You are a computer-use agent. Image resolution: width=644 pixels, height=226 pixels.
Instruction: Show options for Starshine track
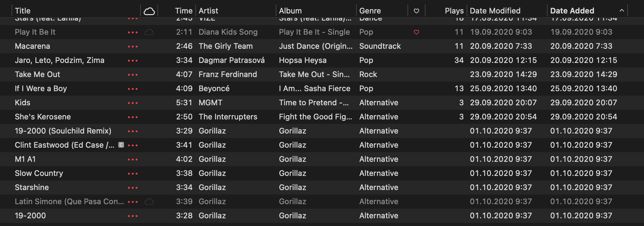point(132,188)
